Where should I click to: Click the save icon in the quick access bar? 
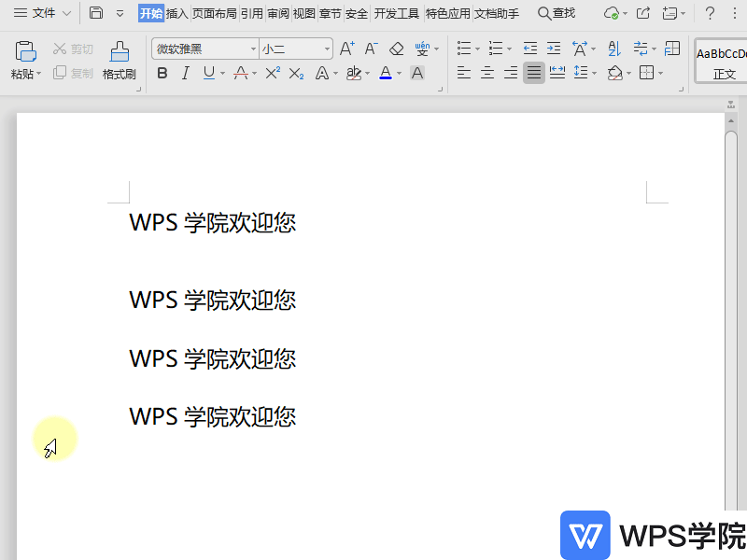coord(96,13)
